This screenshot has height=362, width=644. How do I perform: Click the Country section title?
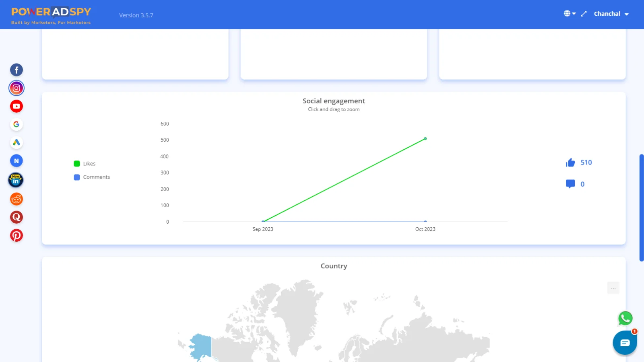(334, 266)
